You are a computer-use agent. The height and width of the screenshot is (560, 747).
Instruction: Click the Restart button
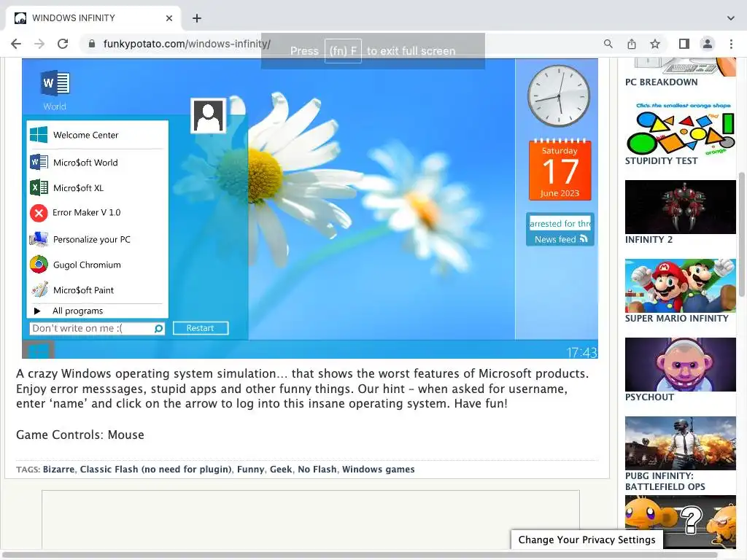[200, 328]
